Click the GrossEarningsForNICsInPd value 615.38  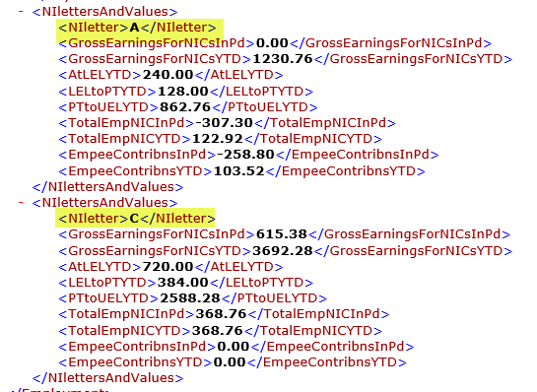coord(282,234)
